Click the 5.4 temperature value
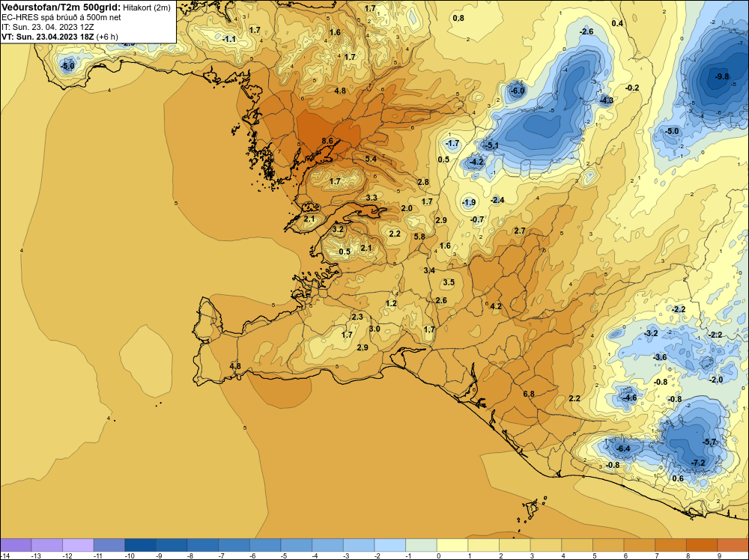This screenshot has height=560, width=749. pos(371,159)
